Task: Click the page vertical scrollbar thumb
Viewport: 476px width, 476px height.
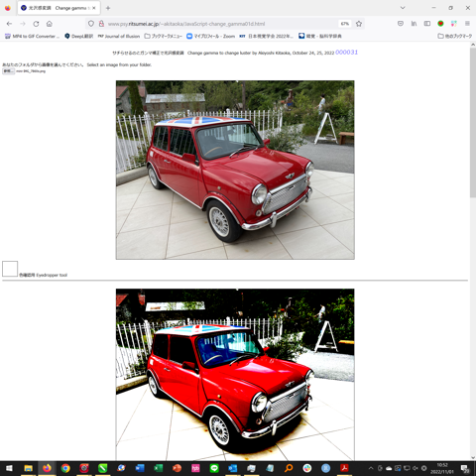Action: [x=473, y=122]
